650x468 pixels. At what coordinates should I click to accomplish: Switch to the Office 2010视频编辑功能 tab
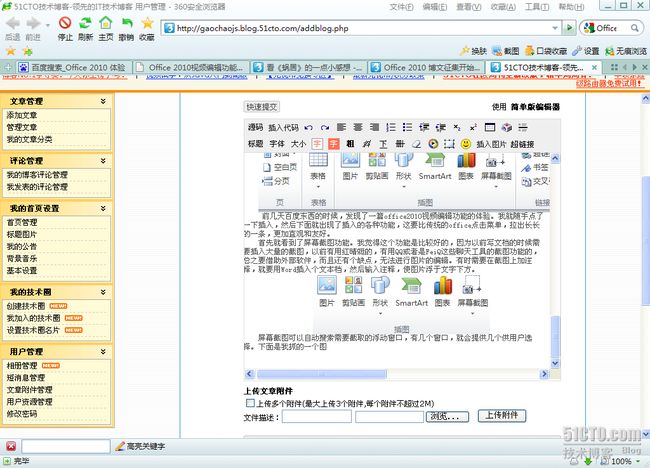[192, 67]
